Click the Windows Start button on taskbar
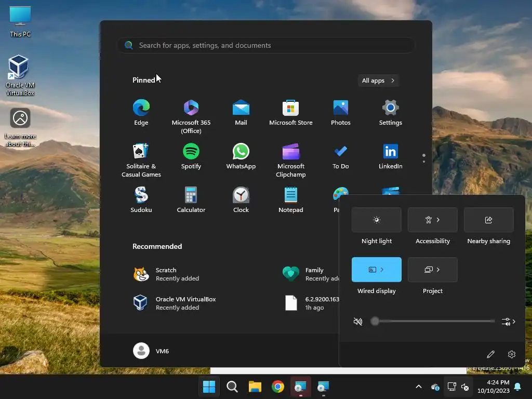Screen dimensions: 532x399 [209, 387]
